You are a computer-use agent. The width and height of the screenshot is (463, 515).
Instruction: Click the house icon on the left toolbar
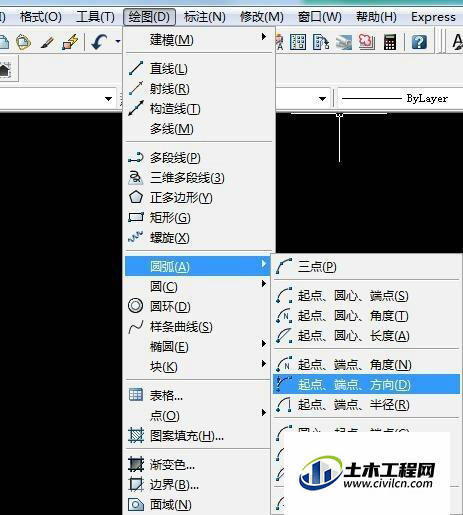pos(5,70)
